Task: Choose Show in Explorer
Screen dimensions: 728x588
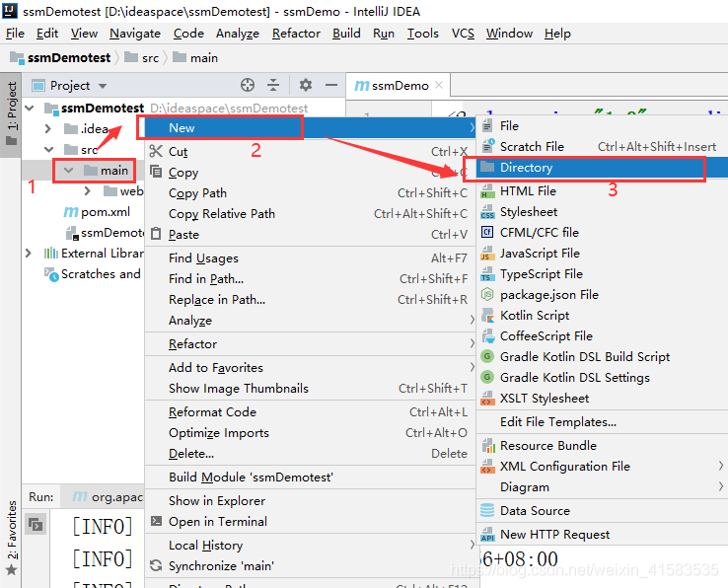Action: tap(310, 500)
